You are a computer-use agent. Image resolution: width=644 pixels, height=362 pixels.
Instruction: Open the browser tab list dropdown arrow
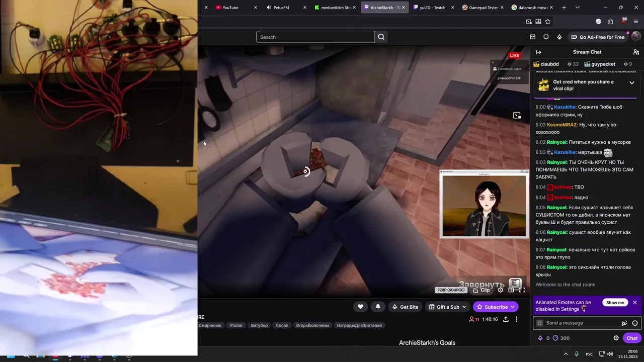pyautogui.click(x=578, y=8)
